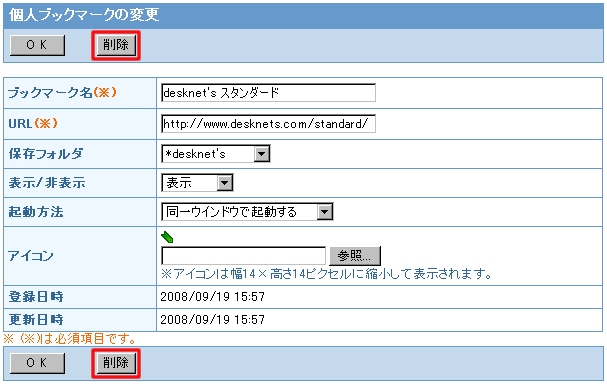Select the 更新日時 value 2008/09/19 15:57

213,320
